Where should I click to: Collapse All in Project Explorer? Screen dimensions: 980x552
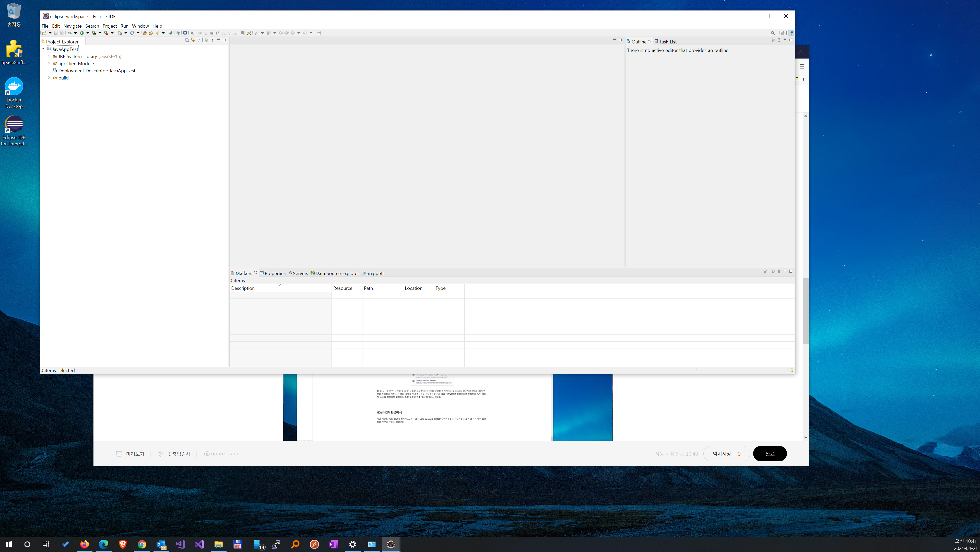click(x=187, y=40)
